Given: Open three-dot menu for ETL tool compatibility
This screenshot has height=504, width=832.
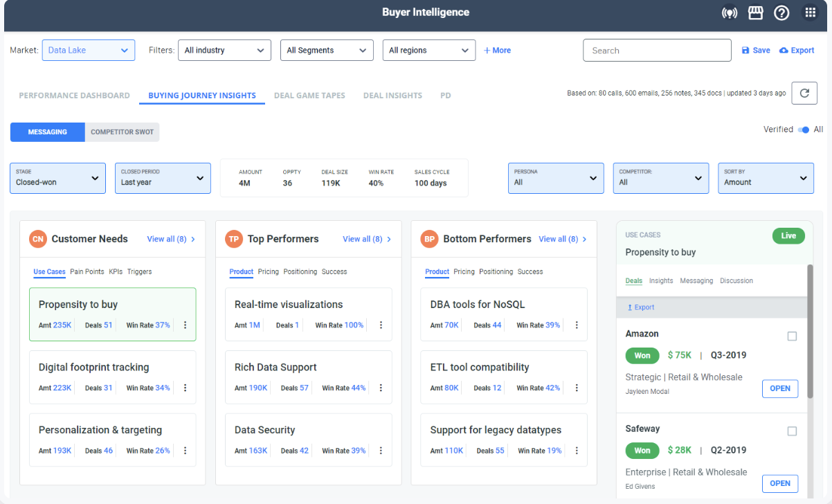Looking at the screenshot, I should coord(577,388).
